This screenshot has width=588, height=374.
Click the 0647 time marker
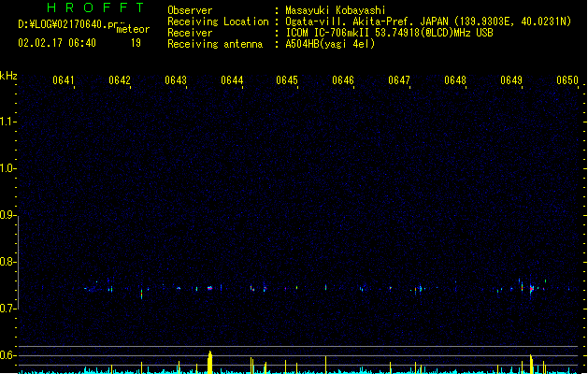pos(399,80)
